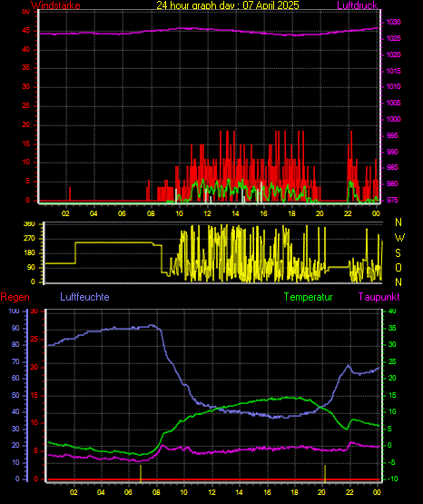Click the 270 degree axis label

click(x=29, y=239)
